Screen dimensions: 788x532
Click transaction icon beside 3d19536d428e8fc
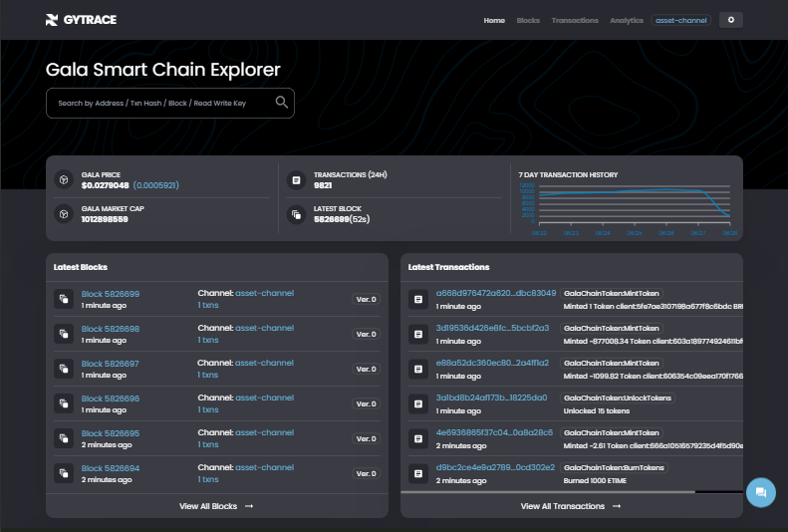[418, 334]
